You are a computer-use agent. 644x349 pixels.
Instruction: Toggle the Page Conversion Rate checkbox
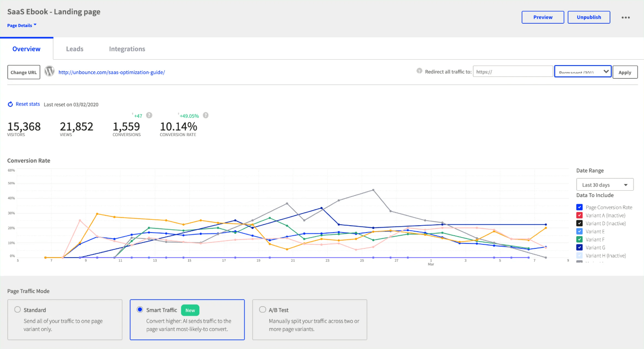click(579, 207)
